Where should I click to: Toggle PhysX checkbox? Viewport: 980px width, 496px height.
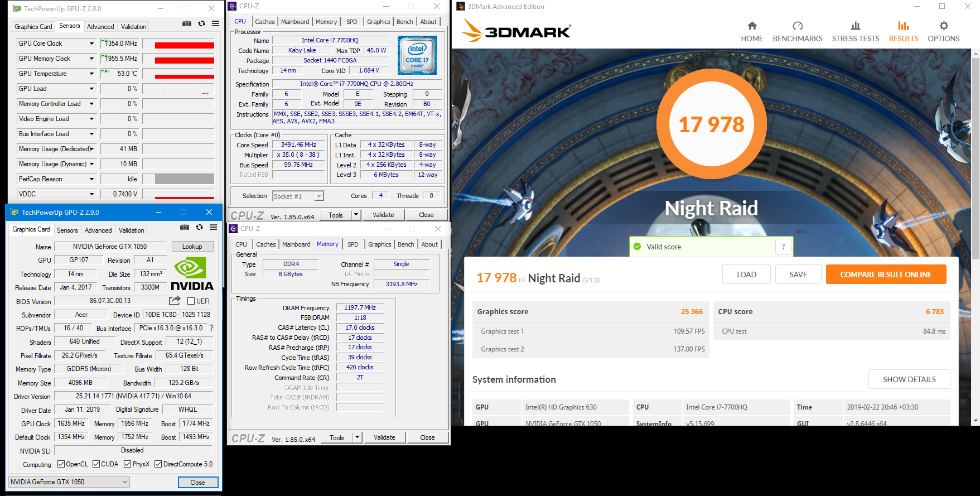click(x=128, y=464)
